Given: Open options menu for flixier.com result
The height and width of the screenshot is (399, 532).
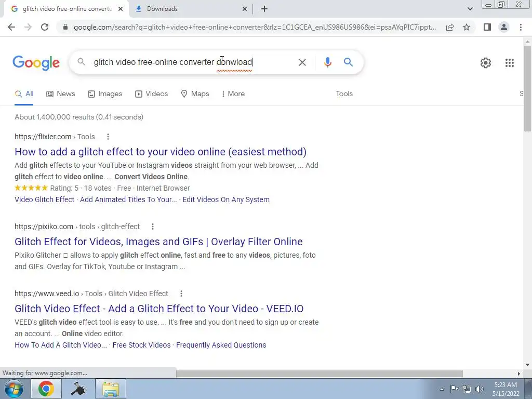Looking at the screenshot, I should (x=108, y=137).
